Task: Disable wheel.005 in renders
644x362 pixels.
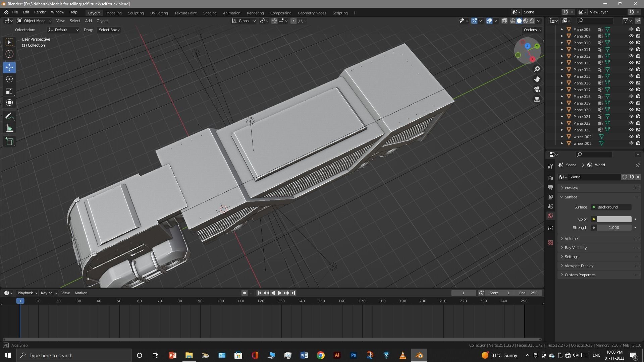Action: pyautogui.click(x=638, y=143)
